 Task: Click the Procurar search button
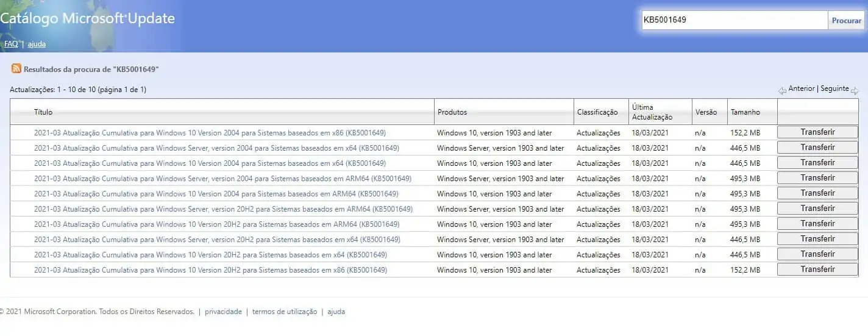click(847, 20)
